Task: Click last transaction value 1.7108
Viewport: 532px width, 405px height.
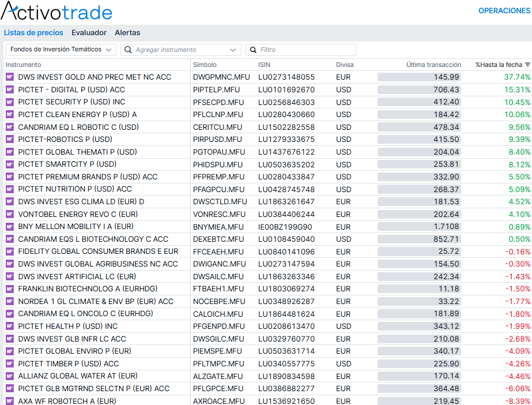Action: 447,226
